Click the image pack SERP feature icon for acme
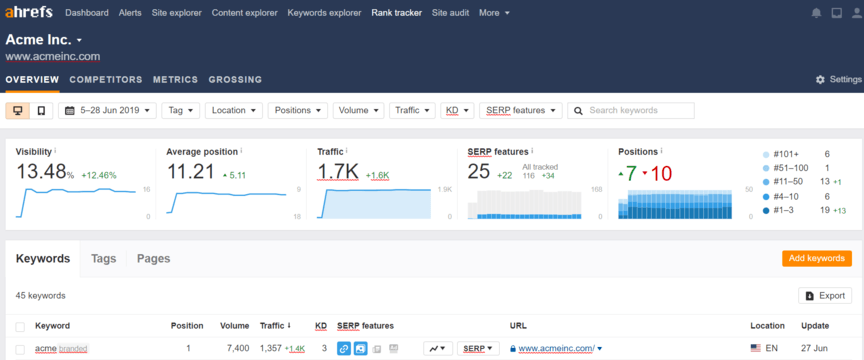Viewport: 864px width, 360px height. tap(360, 348)
